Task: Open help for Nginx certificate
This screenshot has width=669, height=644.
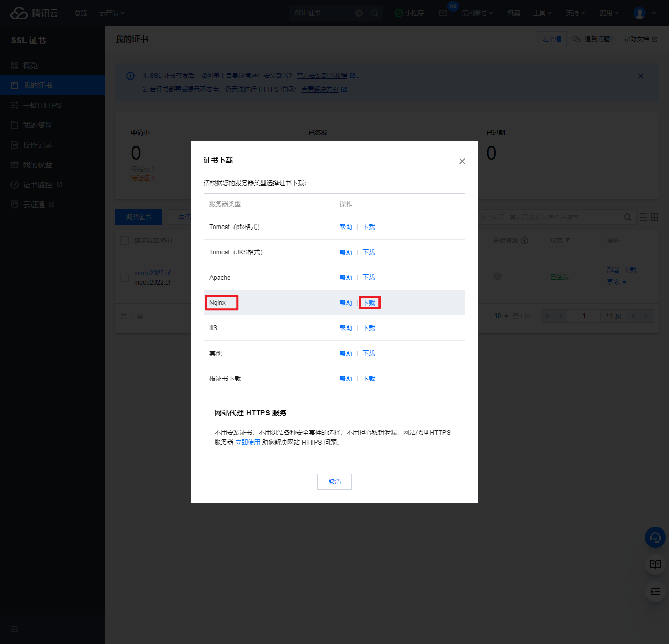Action: [x=346, y=303]
